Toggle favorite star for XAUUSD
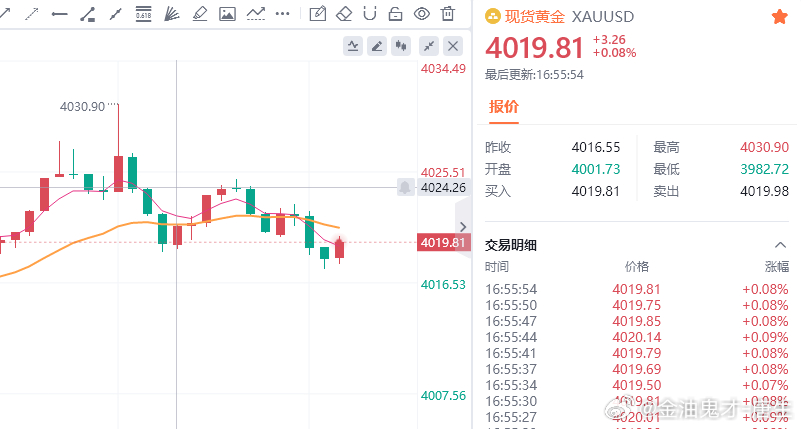The height and width of the screenshot is (429, 801). (780, 17)
